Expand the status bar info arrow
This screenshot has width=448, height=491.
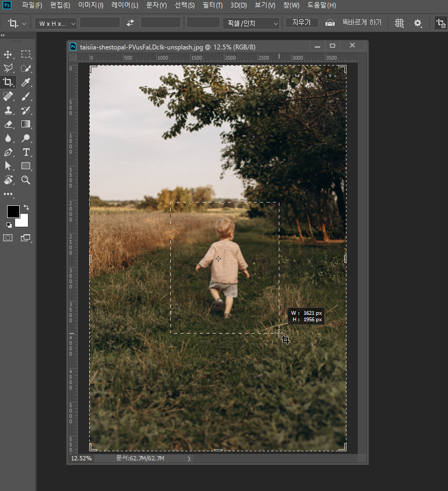[189, 458]
